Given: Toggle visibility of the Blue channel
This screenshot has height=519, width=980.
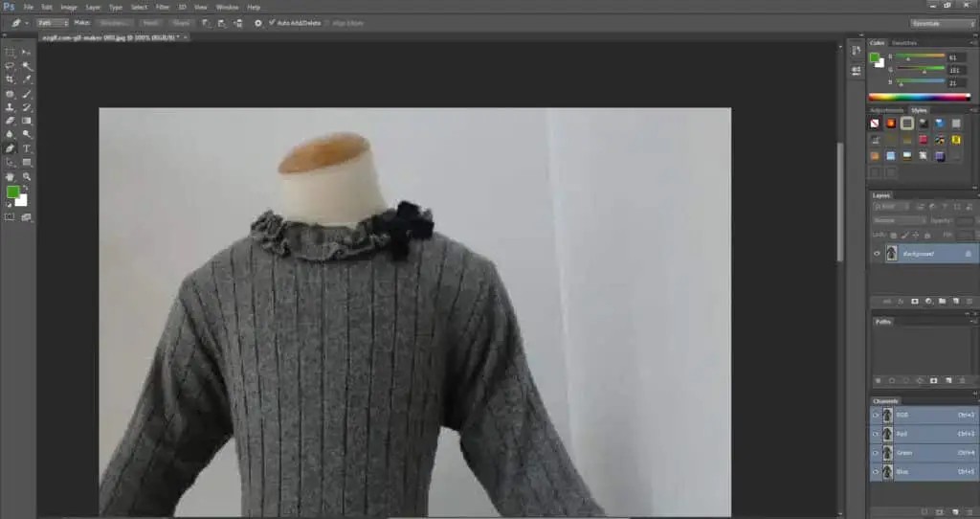Looking at the screenshot, I should (x=876, y=471).
